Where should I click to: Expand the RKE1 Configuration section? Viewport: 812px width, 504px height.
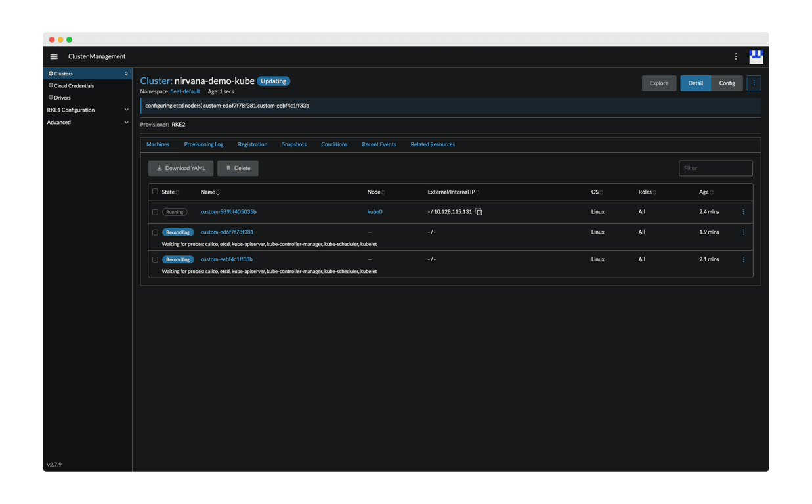[87, 110]
